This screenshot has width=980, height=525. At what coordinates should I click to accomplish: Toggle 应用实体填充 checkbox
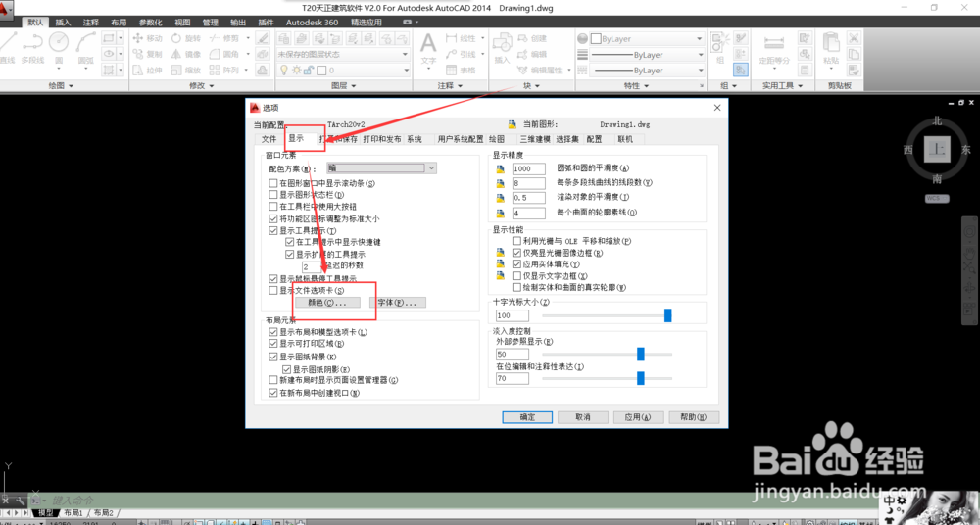tap(516, 264)
